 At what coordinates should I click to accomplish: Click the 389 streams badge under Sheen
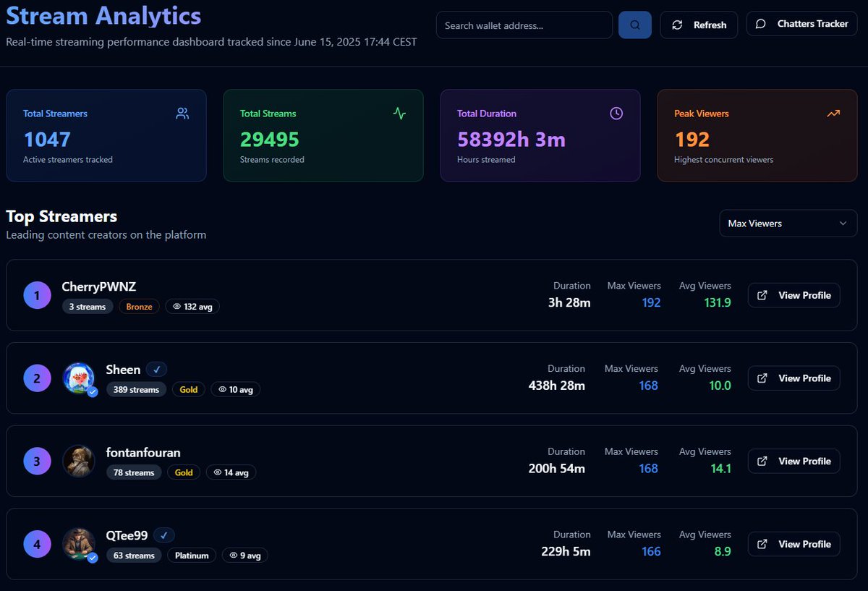136,389
